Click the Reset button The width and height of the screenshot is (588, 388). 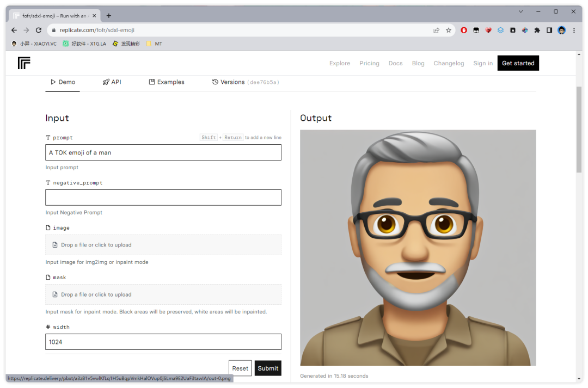tap(240, 368)
